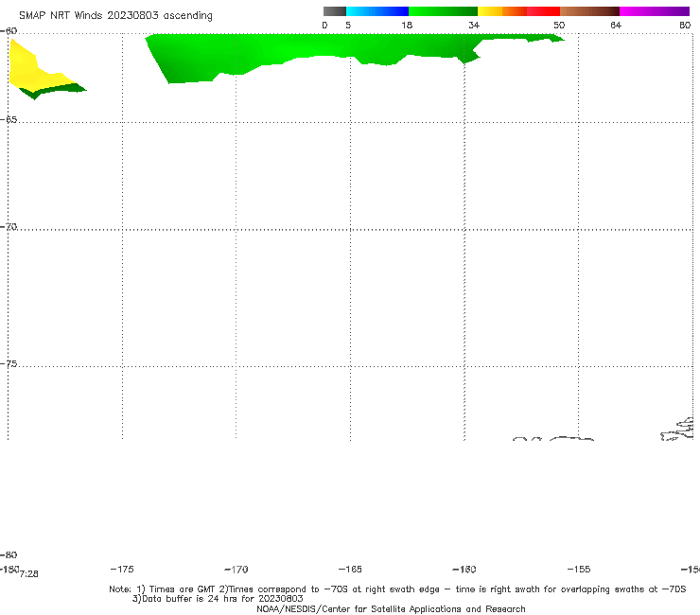Image resolution: width=700 pixels, height=615 pixels.
Task: Click the longitude label '-170'
Action: (236, 569)
